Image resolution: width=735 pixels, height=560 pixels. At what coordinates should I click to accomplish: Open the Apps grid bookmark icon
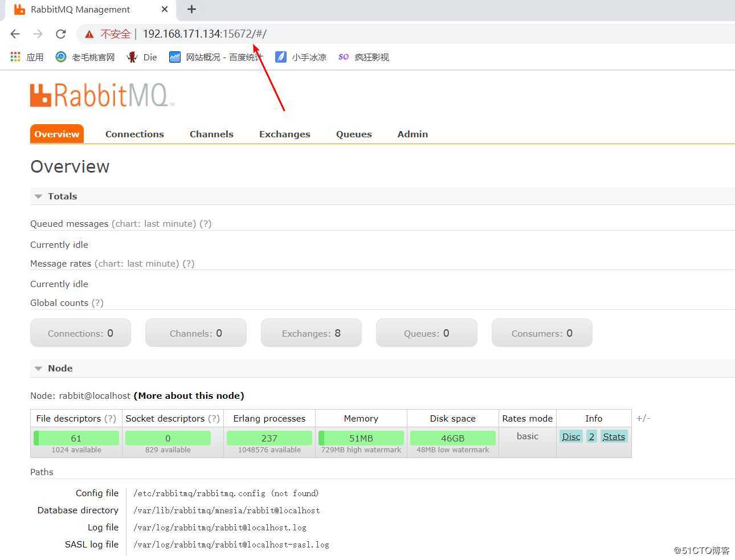tap(15, 57)
